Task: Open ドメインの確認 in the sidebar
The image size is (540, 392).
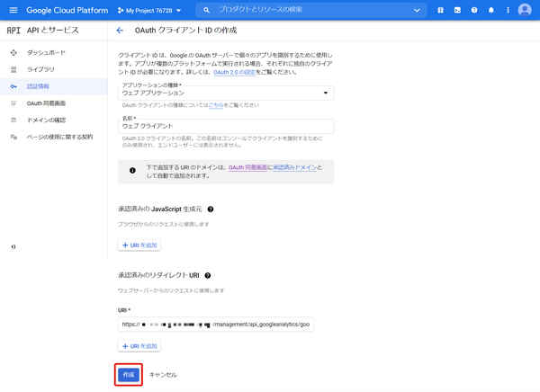Action: [46, 120]
